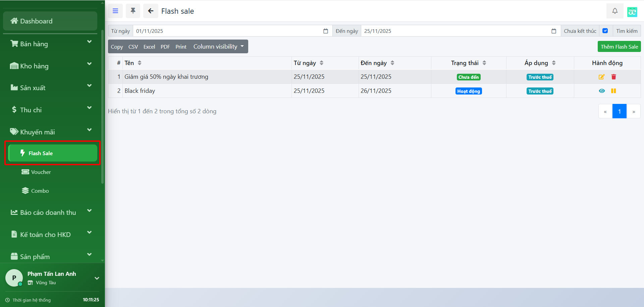View the Black friday flash sale details

(x=602, y=91)
